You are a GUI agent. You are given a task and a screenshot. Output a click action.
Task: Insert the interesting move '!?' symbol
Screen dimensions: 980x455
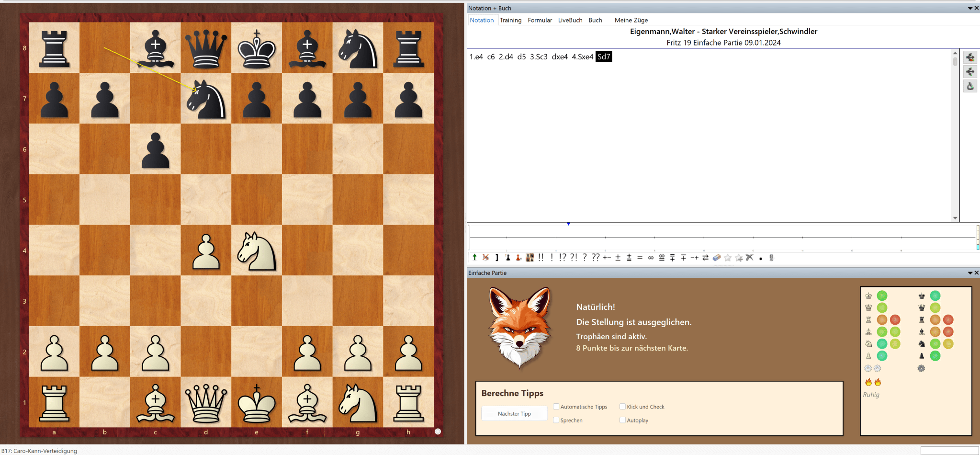(563, 257)
